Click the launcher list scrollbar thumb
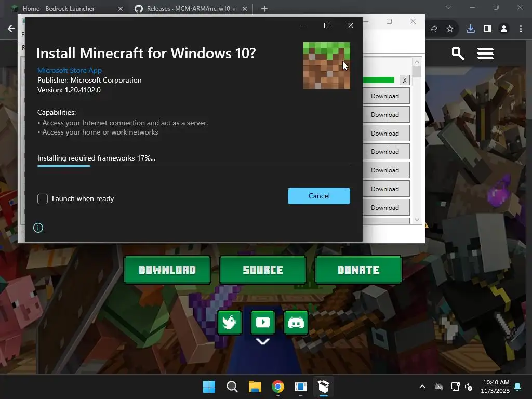The width and height of the screenshot is (532, 399). (x=417, y=72)
